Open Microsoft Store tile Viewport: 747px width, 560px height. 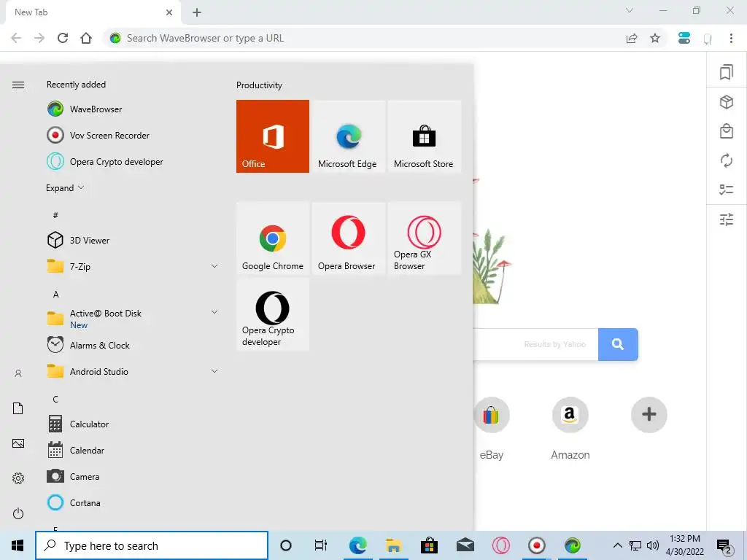[424, 136]
